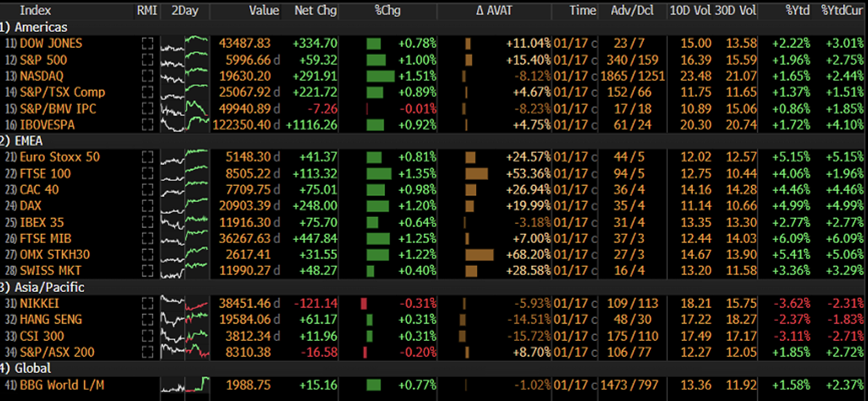Toggle the RMI checkbox for HANG SENG
Viewport: 868px width, 401px height.
point(147,319)
